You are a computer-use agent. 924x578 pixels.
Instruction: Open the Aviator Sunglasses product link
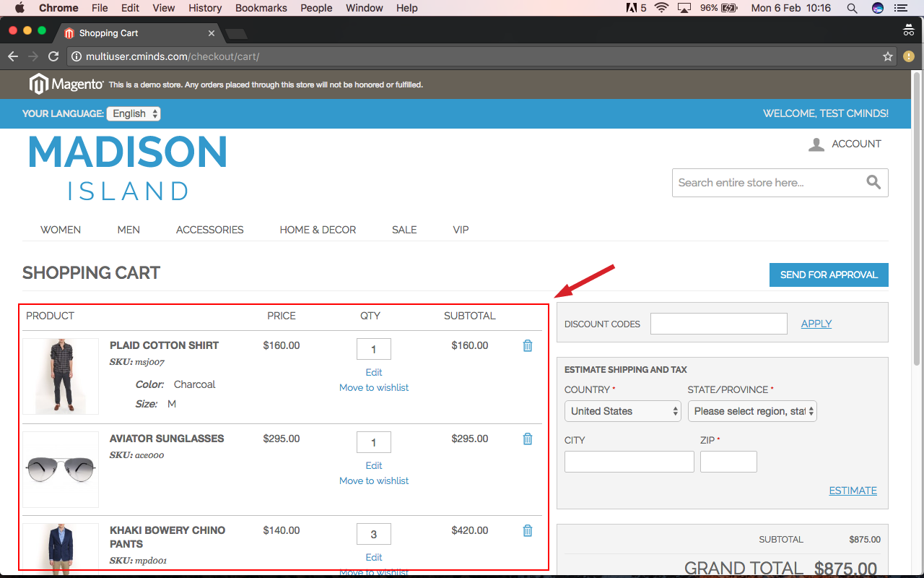point(167,439)
